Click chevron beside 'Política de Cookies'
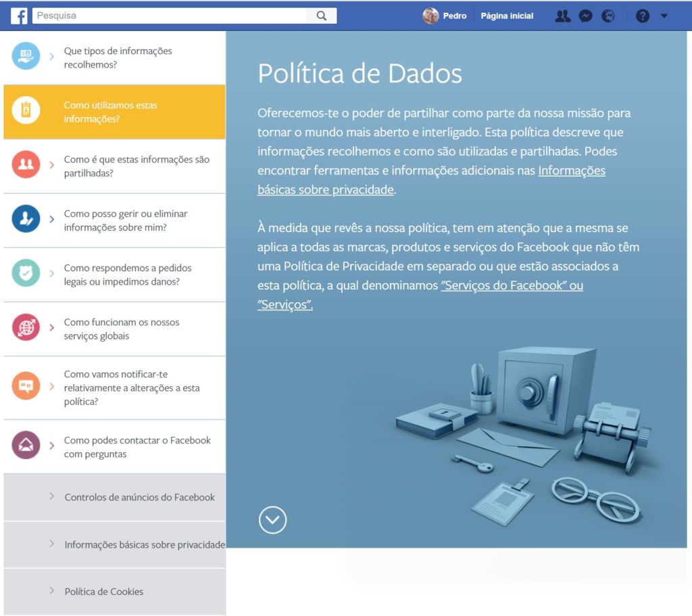Image resolution: width=692 pixels, height=616 pixels. tap(51, 591)
